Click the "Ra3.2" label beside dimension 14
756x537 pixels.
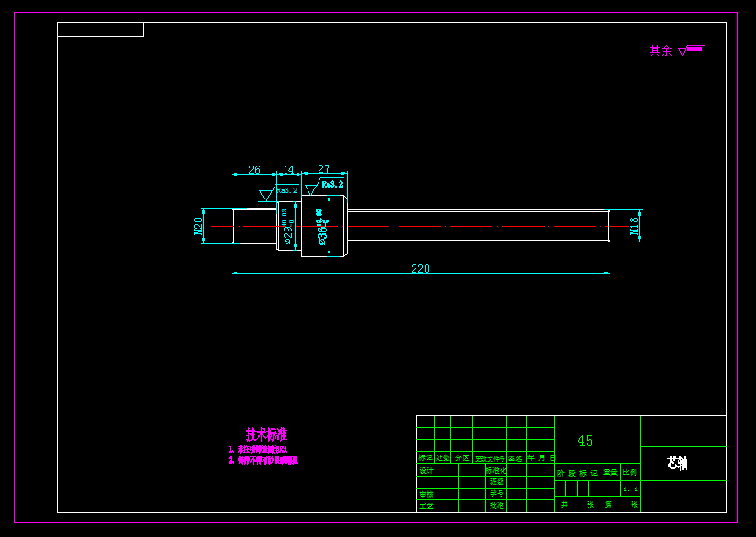(286, 190)
